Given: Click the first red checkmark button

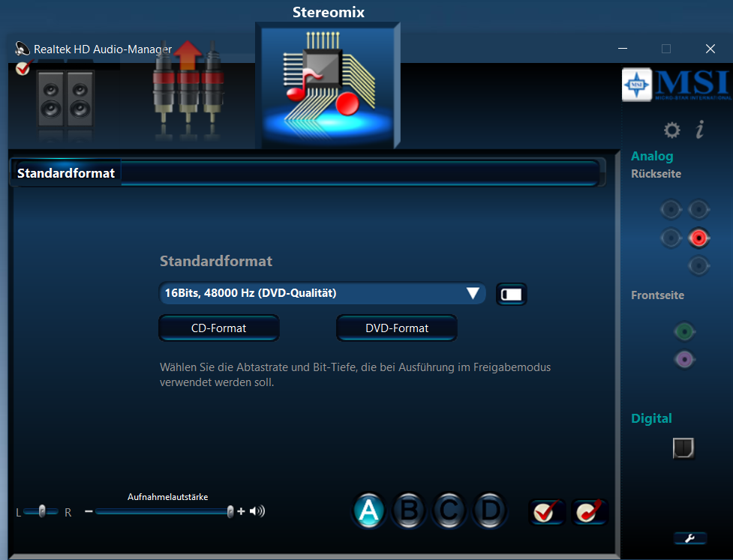Looking at the screenshot, I should tap(547, 512).
